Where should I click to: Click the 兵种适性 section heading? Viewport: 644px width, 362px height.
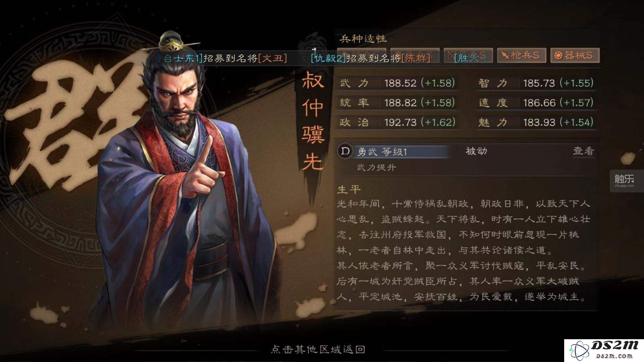pos(363,39)
